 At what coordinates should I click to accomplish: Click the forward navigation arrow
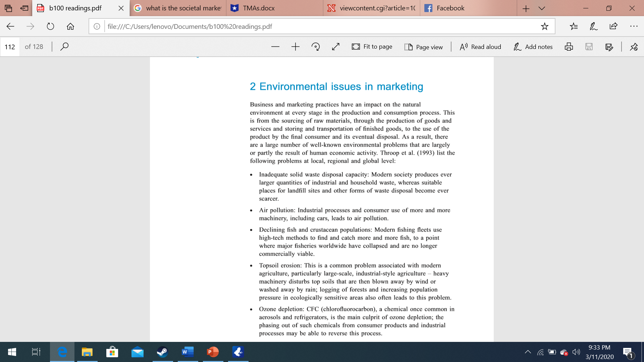30,26
